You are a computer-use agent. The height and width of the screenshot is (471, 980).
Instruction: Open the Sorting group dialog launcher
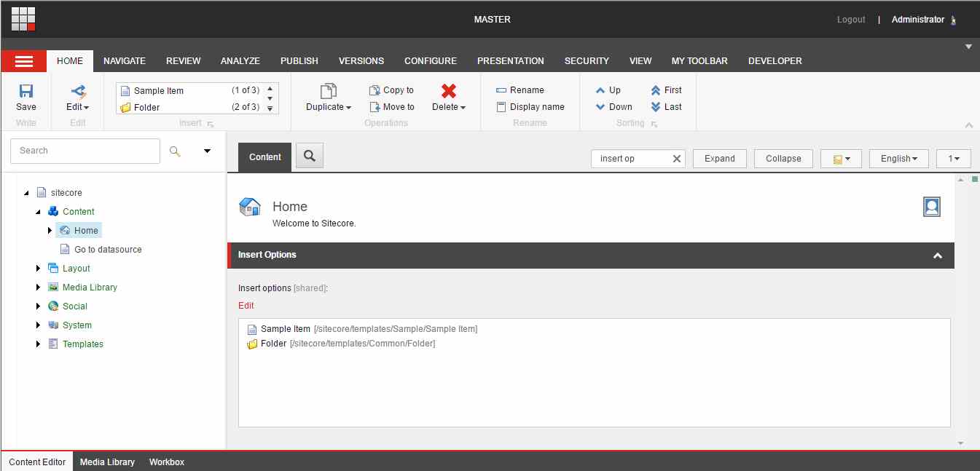(654, 124)
